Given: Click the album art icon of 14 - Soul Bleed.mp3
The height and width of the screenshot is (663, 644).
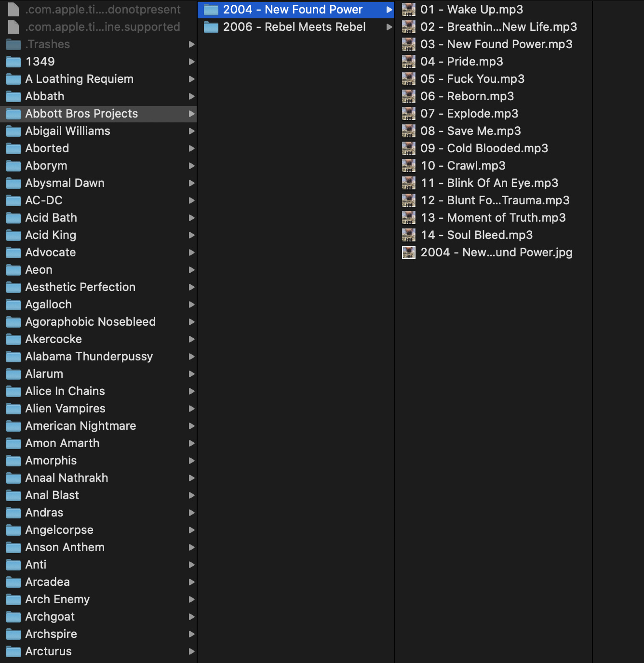Looking at the screenshot, I should point(409,235).
